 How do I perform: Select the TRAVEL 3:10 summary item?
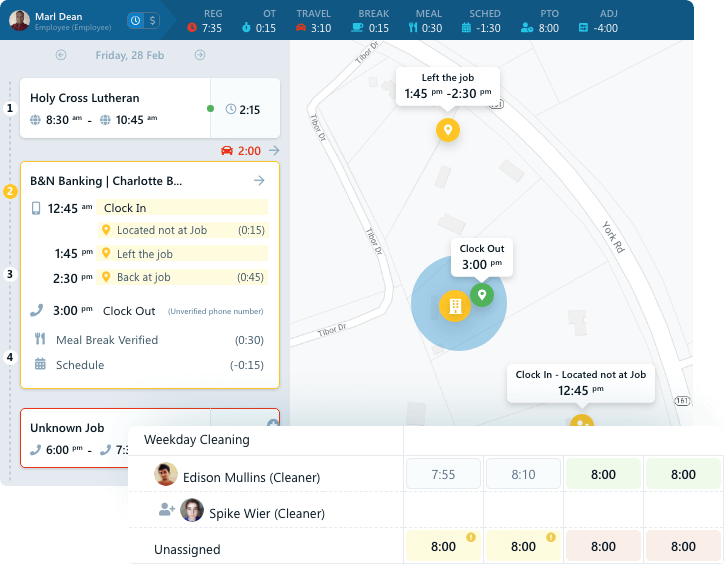point(312,21)
